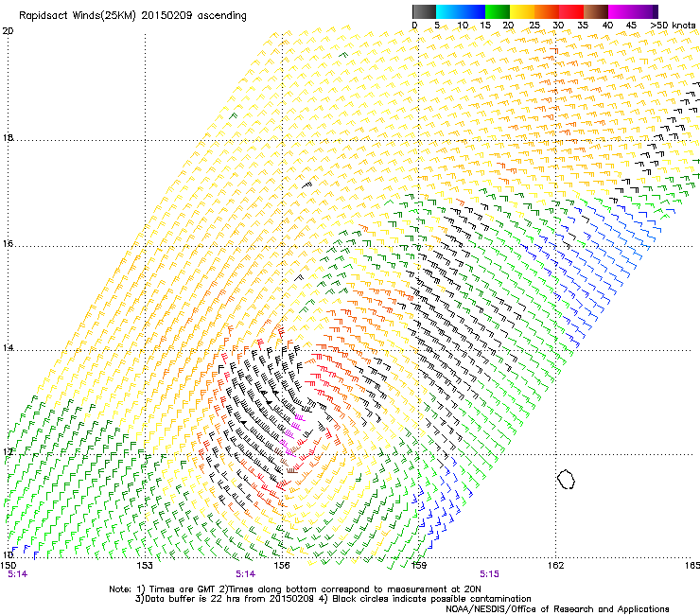Click the 'NOAA/NESDIS/Office of Research and Applications' credit

(557, 609)
